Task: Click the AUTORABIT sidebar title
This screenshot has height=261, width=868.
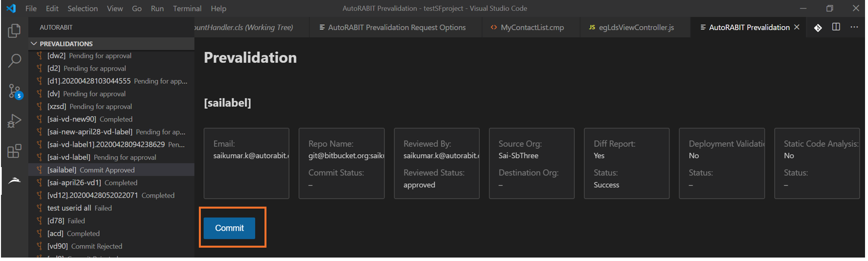Action: click(56, 27)
